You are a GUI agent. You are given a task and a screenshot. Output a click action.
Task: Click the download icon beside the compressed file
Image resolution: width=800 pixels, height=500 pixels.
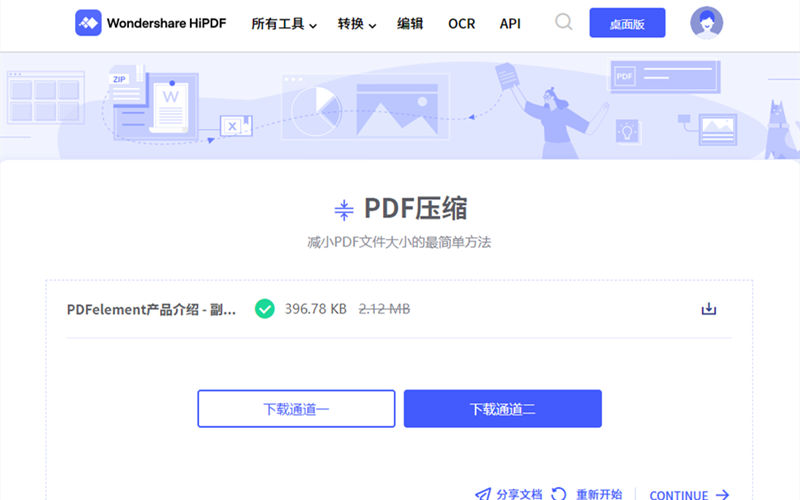click(x=709, y=309)
